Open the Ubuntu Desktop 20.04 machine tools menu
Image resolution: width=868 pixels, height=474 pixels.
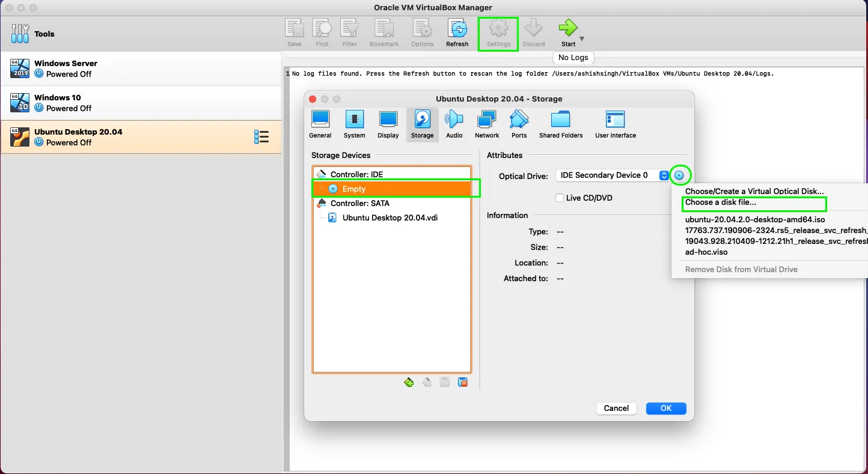[261, 137]
